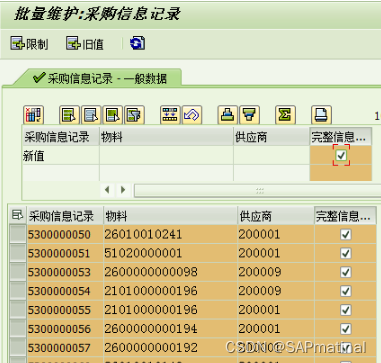Click material cell 26010010241
The width and height of the screenshot is (381, 363).
(170, 234)
